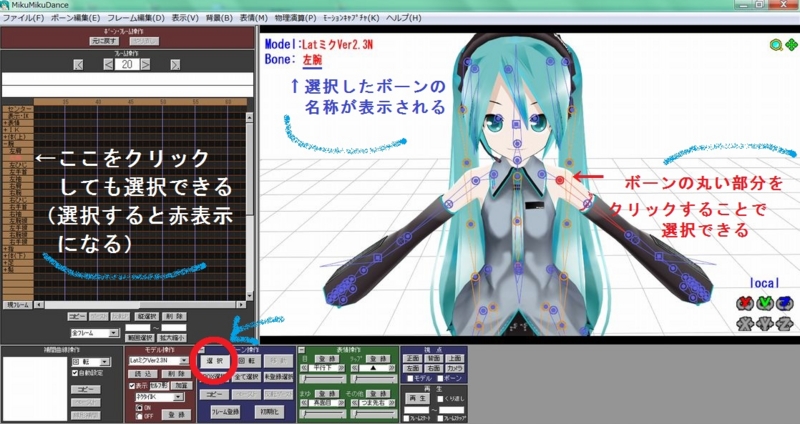Open the ボーン編集(E) menu

[x=76, y=18]
